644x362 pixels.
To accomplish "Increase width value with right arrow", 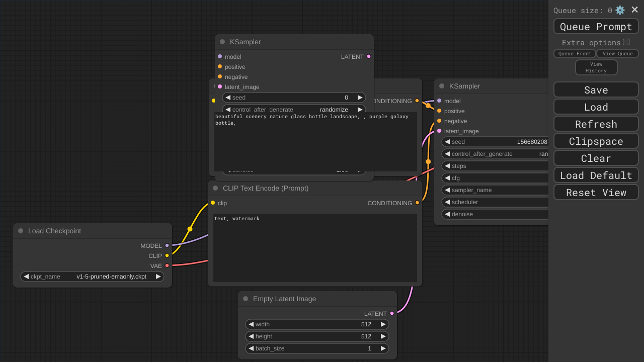I will coord(383,324).
